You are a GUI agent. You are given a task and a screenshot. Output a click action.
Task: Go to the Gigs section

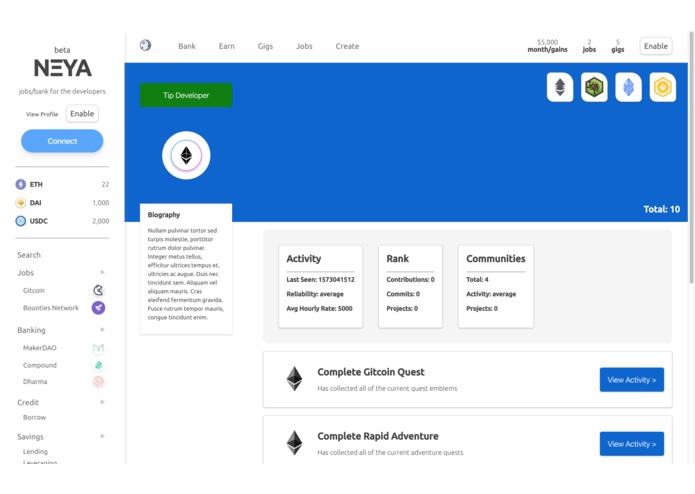tap(265, 46)
